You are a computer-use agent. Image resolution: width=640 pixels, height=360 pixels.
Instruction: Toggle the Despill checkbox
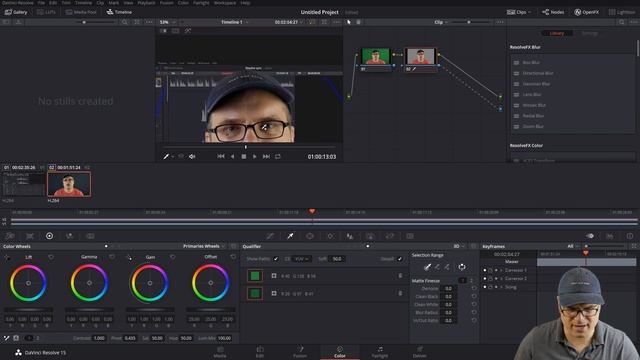point(400,259)
